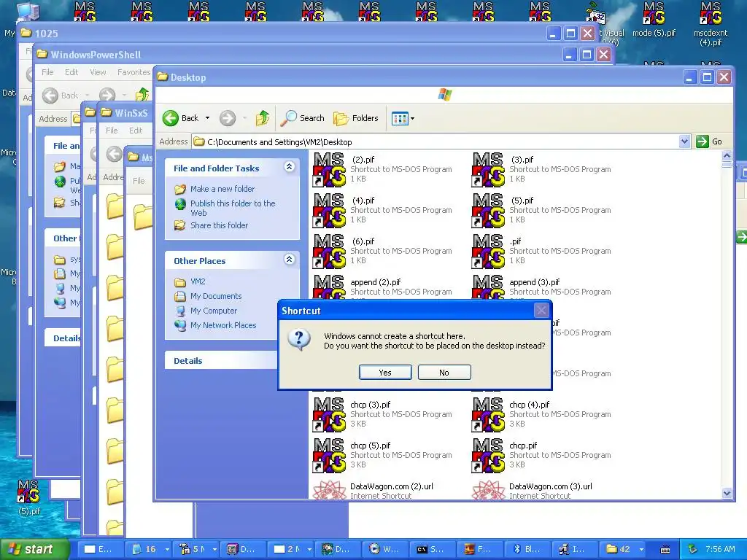Select mscdexnt (4).pif desktop icon
This screenshot has height=560, width=747.
[x=711, y=24]
